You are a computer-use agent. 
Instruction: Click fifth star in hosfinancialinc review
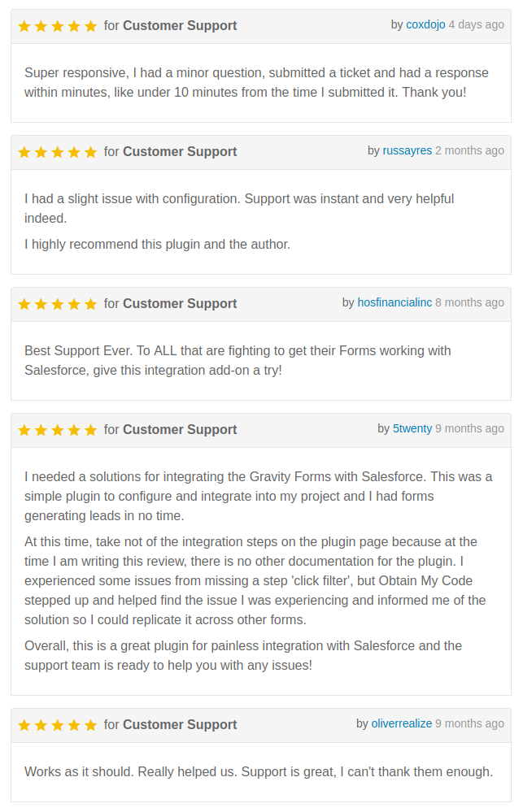(x=91, y=304)
